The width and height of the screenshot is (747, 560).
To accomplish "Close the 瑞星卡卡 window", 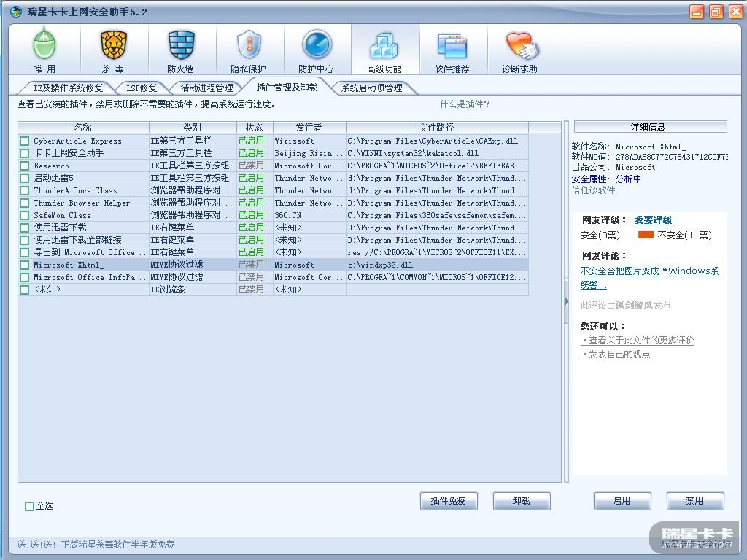I will click(x=735, y=12).
